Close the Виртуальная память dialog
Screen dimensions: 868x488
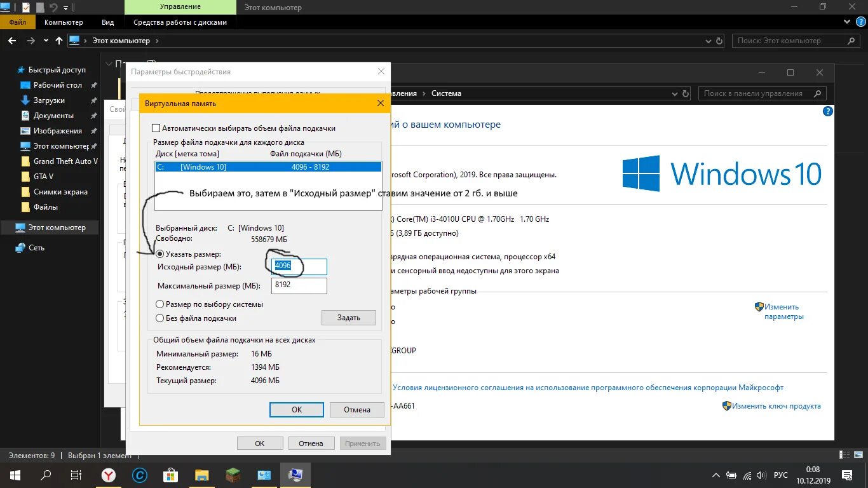380,103
